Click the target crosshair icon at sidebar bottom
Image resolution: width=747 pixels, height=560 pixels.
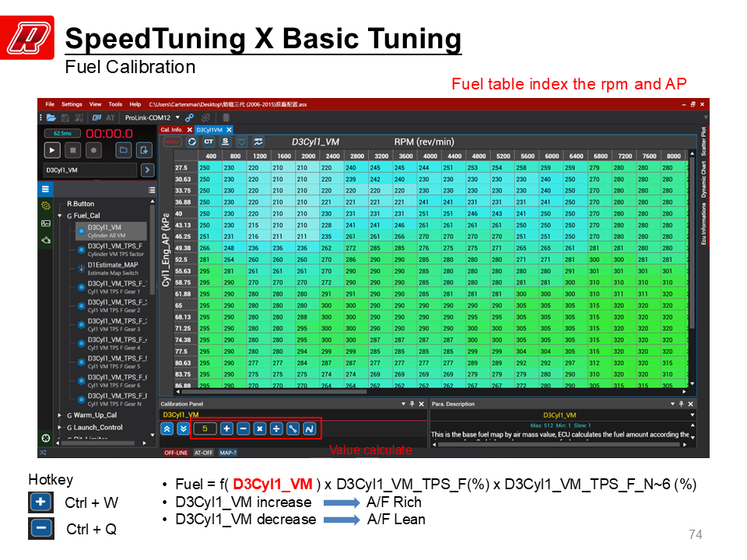point(46,438)
